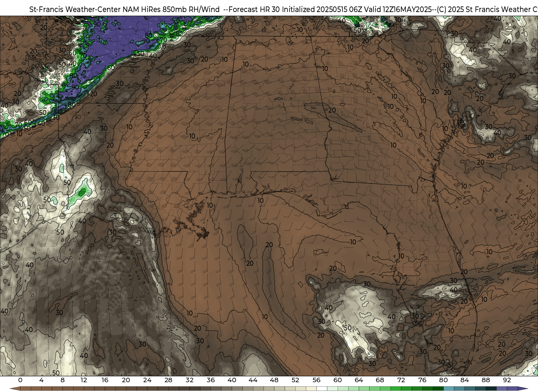Select colorbar tick label 68
The width and height of the screenshot is (538, 392).
pyautogui.click(x=380, y=380)
